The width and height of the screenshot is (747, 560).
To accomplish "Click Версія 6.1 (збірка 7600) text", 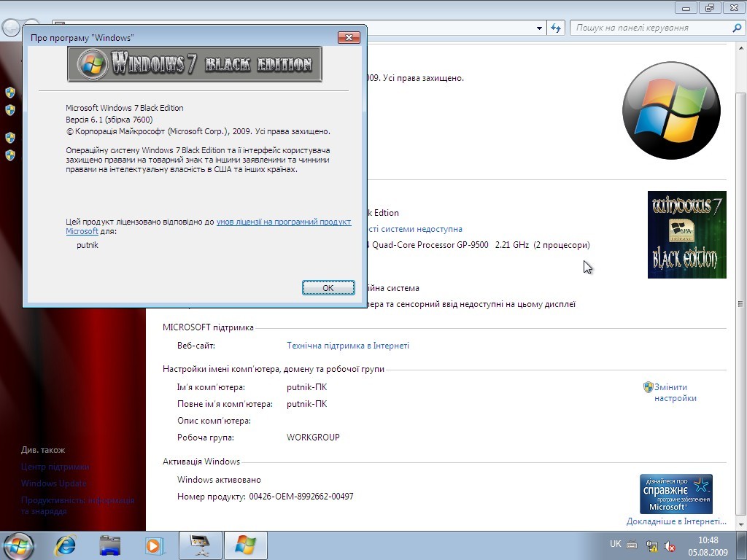I will coord(109,120).
